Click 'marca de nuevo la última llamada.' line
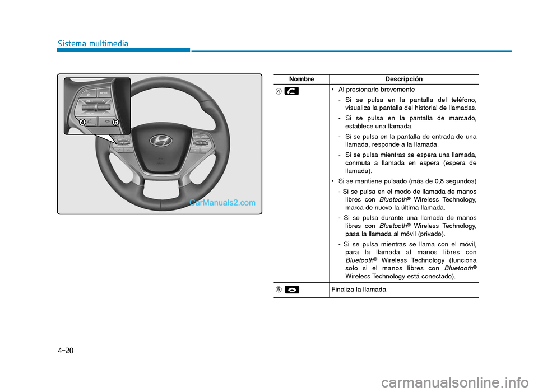This screenshot has width=538, height=392. point(395,208)
